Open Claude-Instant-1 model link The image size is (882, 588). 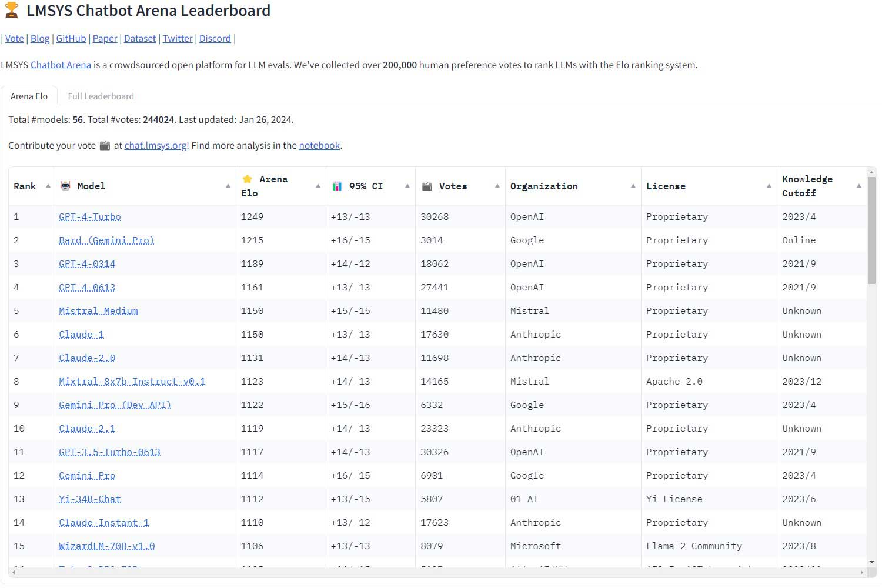tap(103, 523)
